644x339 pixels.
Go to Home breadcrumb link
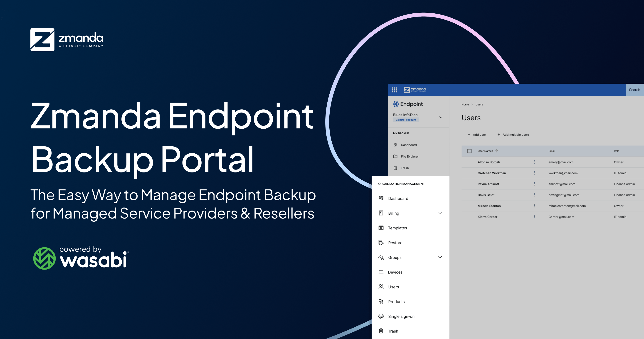pos(465,104)
